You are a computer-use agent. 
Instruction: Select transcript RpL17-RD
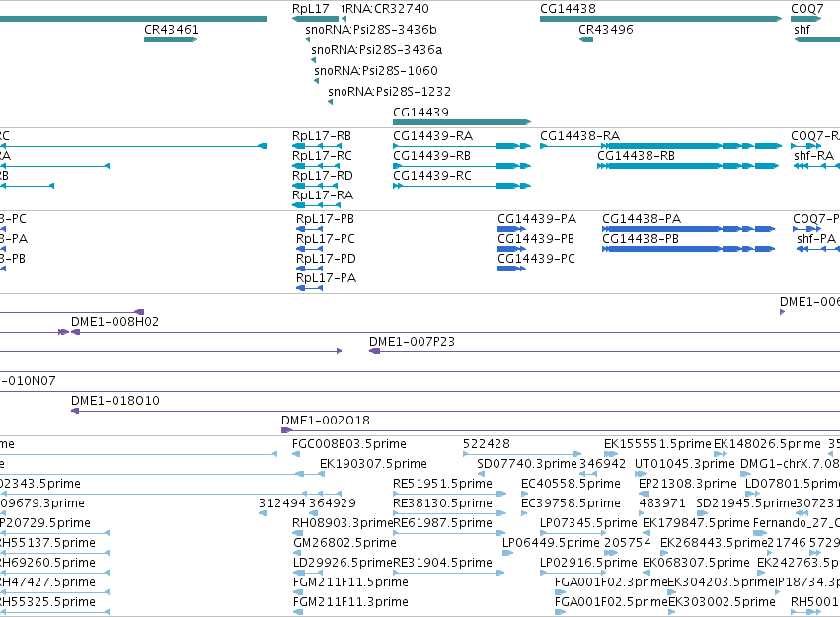tap(323, 176)
